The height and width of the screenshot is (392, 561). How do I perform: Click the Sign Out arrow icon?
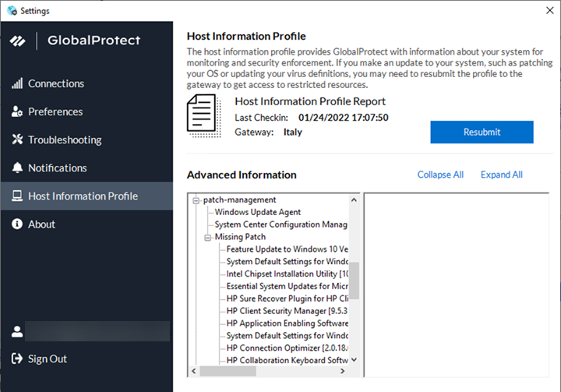17,359
